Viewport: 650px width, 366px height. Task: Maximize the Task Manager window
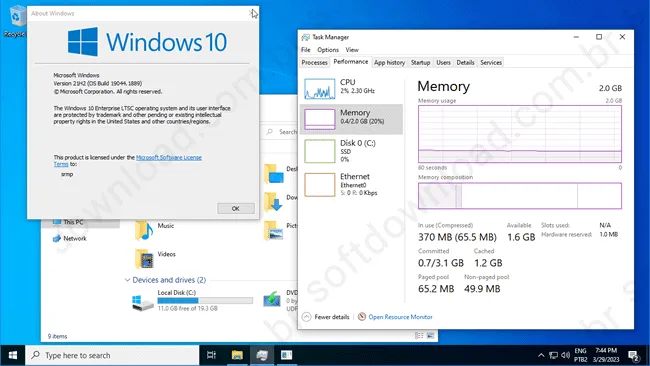tap(599, 37)
